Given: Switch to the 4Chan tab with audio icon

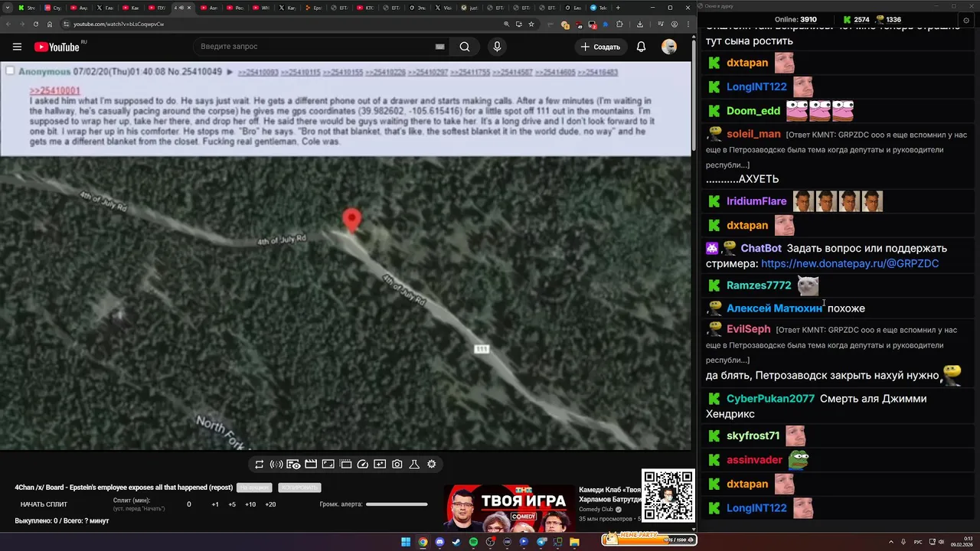Looking at the screenshot, I should [184, 8].
